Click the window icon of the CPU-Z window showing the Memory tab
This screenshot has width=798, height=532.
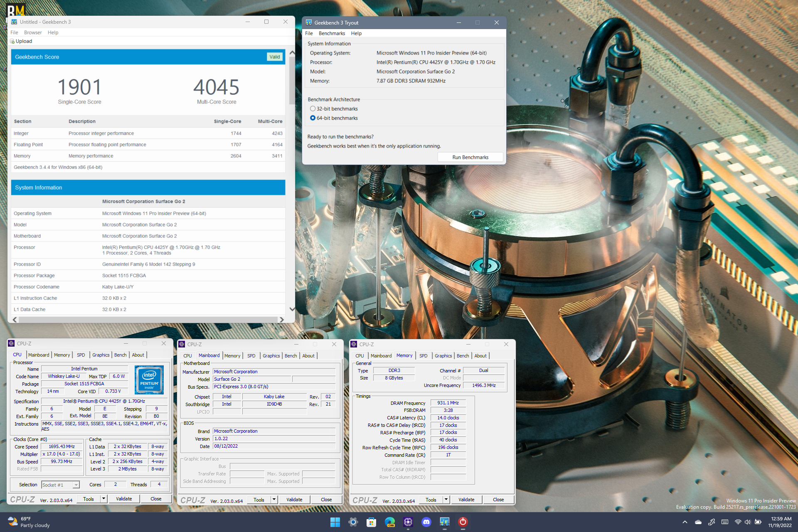click(x=354, y=344)
